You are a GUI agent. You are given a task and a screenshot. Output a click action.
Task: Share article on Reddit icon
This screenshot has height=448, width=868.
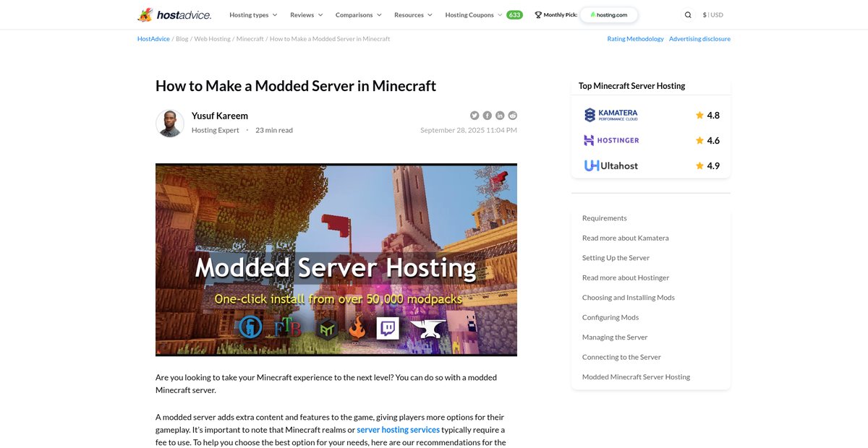pos(513,116)
